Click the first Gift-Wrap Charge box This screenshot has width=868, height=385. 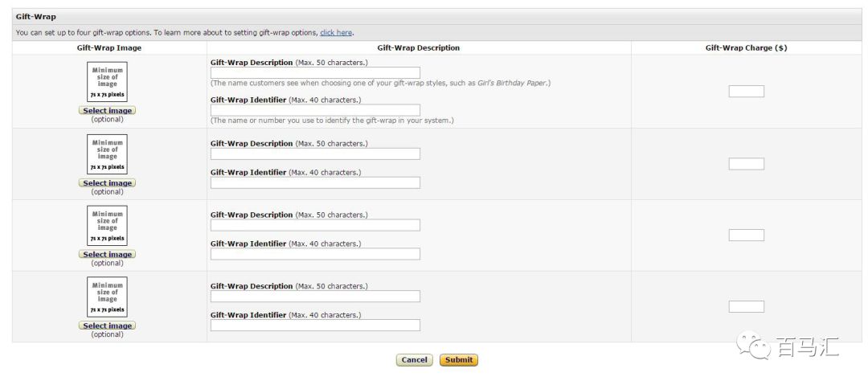coord(746,92)
